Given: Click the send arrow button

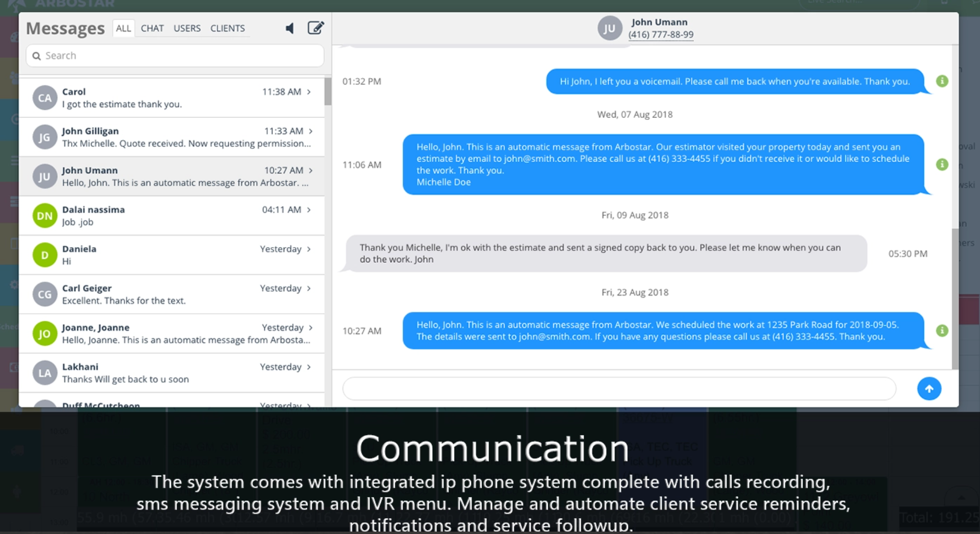Looking at the screenshot, I should 929,389.
